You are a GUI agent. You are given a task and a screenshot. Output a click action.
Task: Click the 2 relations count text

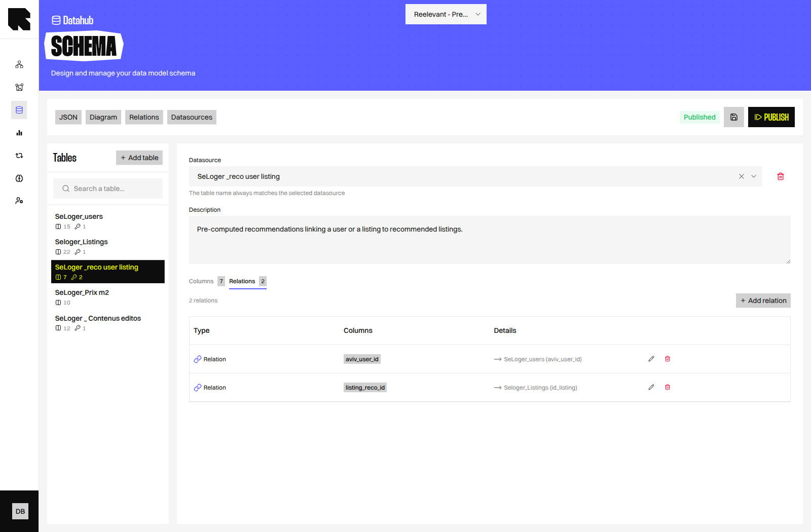pos(203,300)
